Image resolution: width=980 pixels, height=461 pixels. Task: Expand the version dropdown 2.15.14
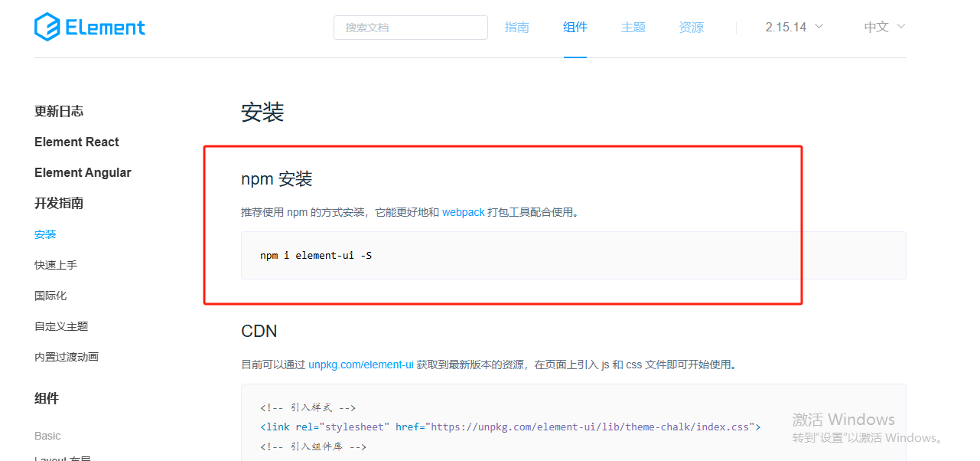(793, 26)
